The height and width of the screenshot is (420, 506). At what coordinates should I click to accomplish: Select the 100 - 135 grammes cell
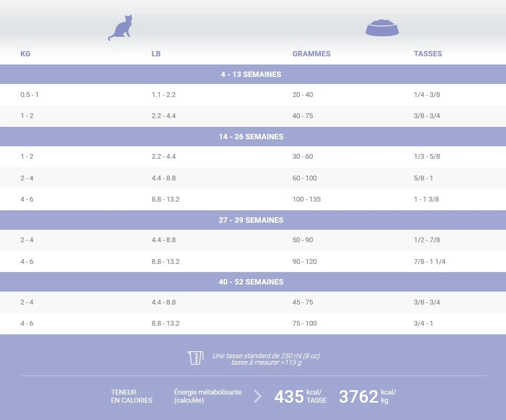[306, 199]
